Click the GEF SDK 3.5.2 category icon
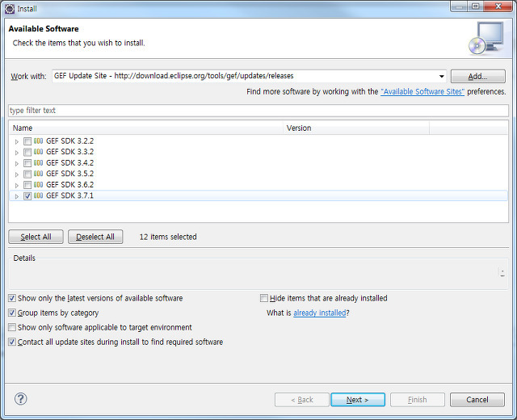The width and height of the screenshot is (517, 420). pos(38,174)
